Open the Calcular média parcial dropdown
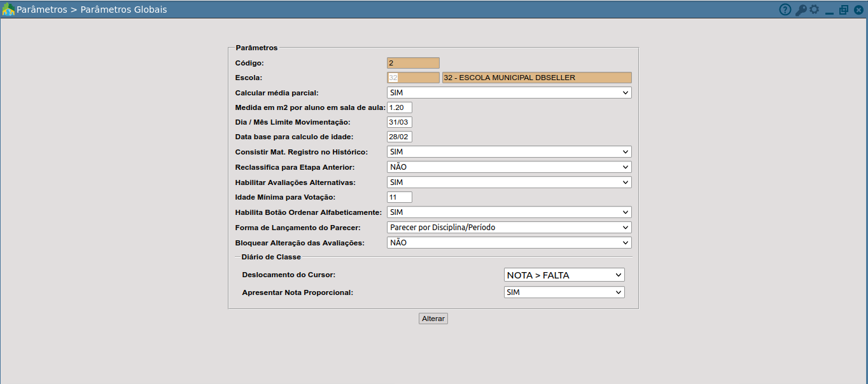The image size is (868, 384). pos(508,93)
